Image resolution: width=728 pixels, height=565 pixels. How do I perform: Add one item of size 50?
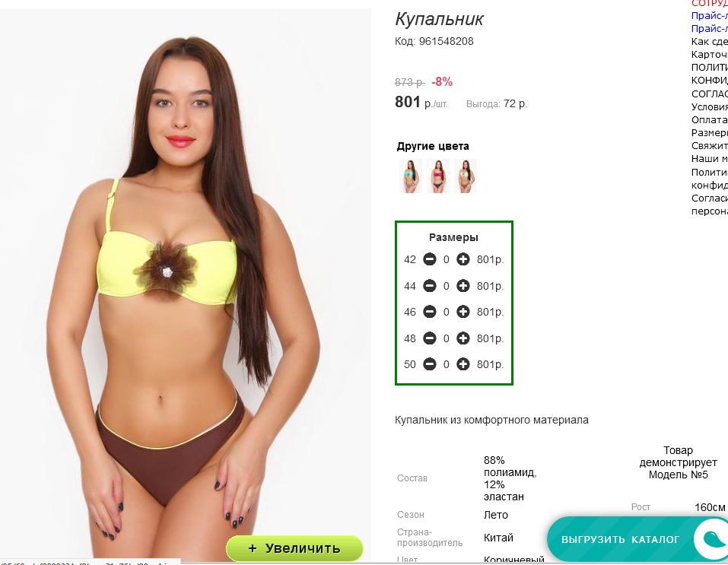[x=463, y=364]
